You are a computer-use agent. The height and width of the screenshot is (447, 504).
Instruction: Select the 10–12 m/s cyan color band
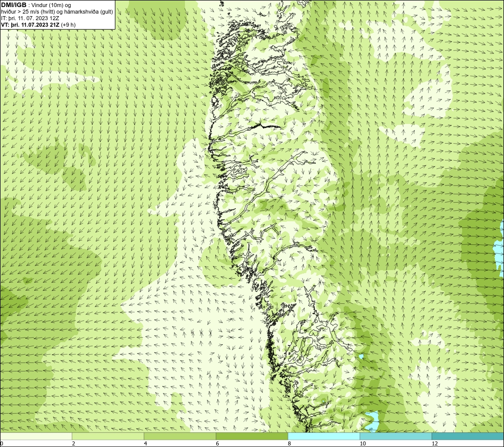click(396, 436)
